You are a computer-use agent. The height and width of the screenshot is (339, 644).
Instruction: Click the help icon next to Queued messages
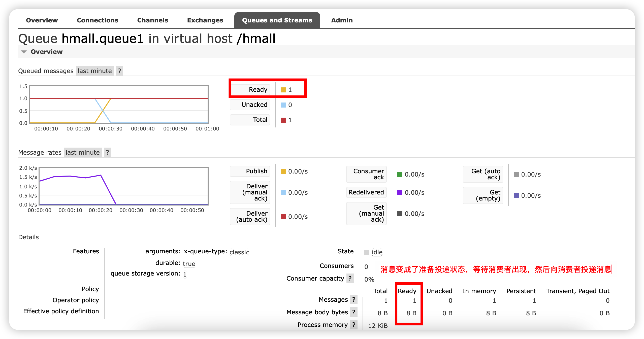point(119,71)
